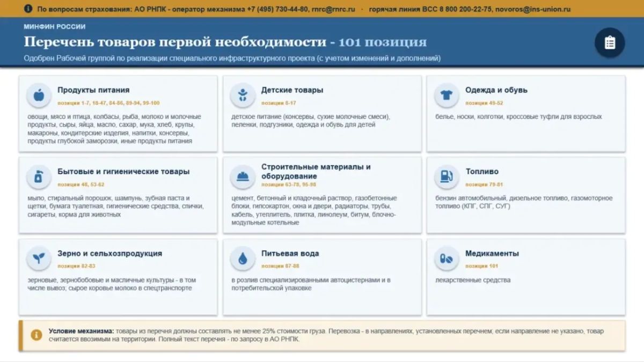Click the МИНФИН РОССИИ label
The height and width of the screenshot is (362, 644).
click(54, 27)
